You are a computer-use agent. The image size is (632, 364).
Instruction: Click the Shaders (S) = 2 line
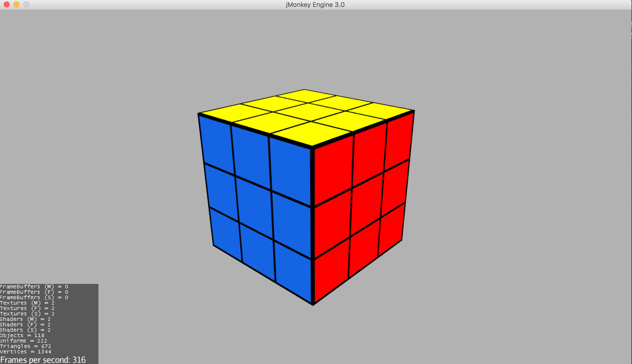coord(25,330)
